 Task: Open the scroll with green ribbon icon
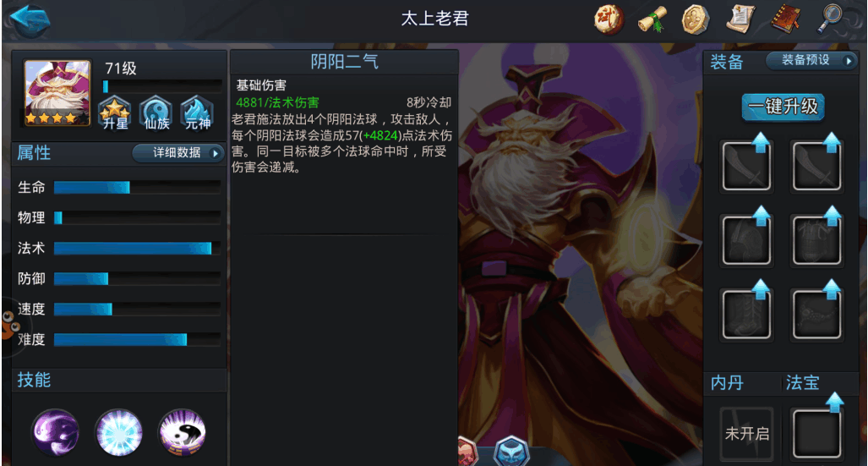[652, 19]
